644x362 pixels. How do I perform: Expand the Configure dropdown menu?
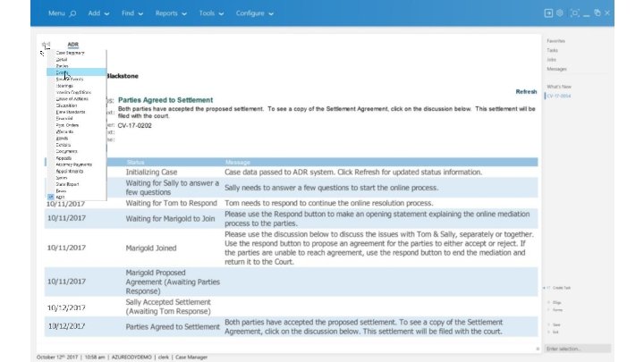tap(255, 13)
